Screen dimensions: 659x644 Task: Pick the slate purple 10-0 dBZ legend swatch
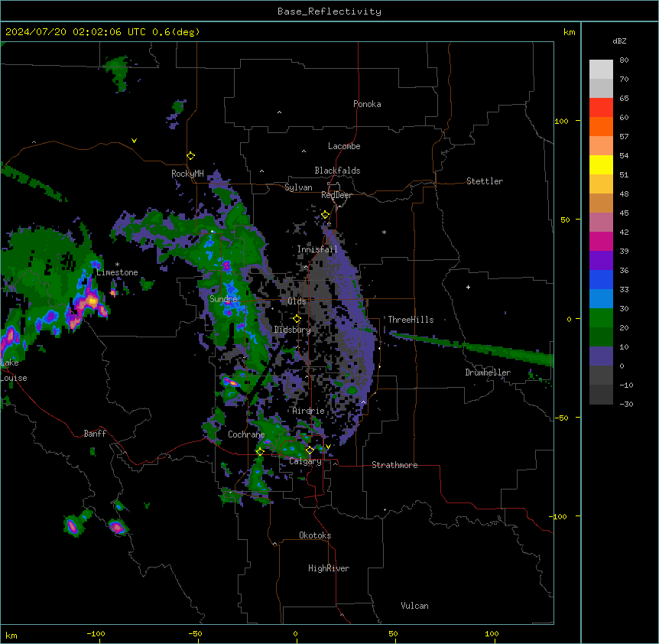(601, 356)
